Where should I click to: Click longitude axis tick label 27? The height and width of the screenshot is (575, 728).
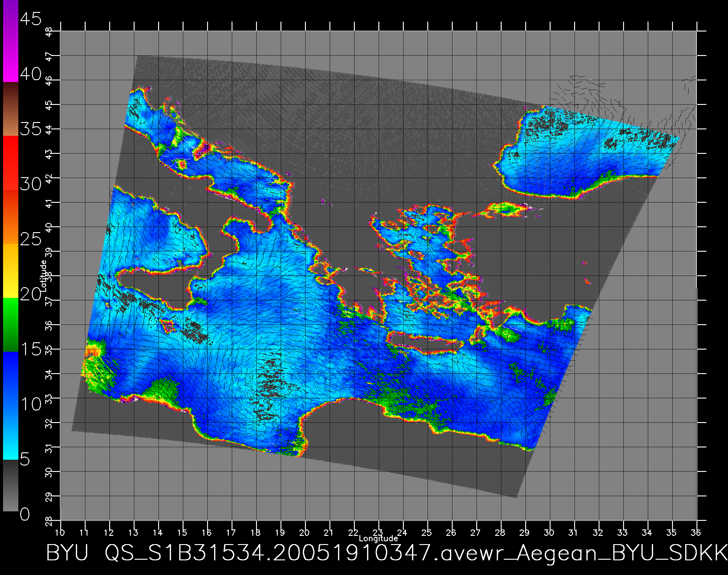[475, 532]
